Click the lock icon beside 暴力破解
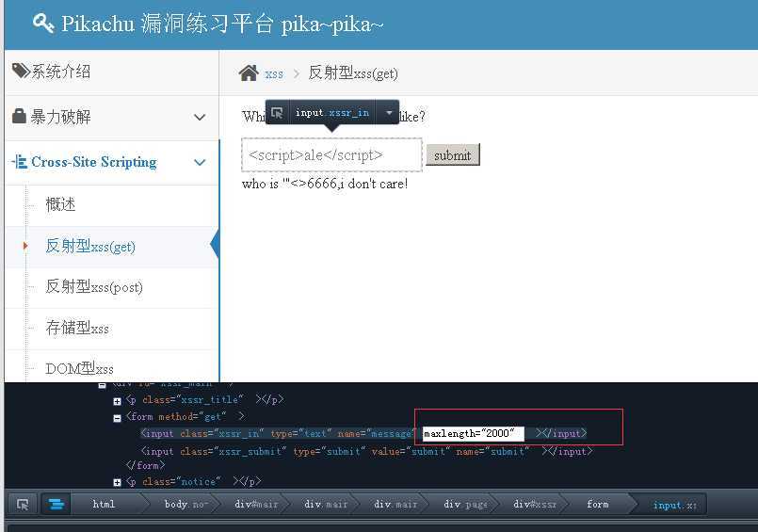The height and width of the screenshot is (532, 758). (19, 116)
